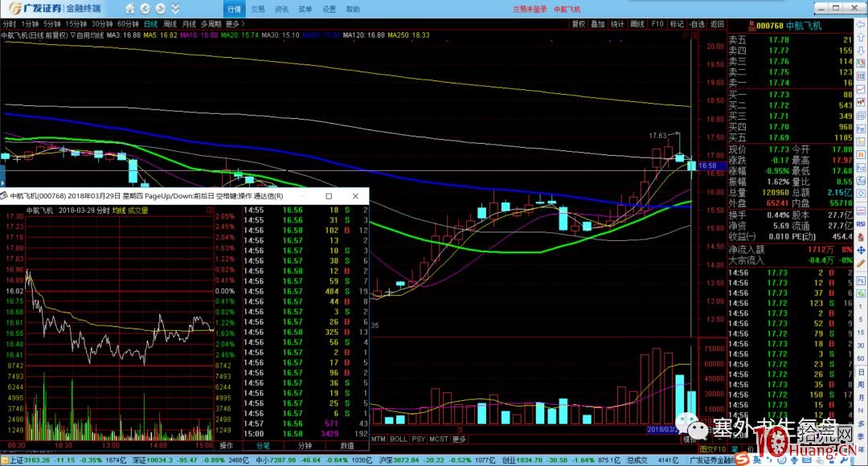Select the 周线 weekly period
The height and width of the screenshot is (466, 868).
[170, 24]
